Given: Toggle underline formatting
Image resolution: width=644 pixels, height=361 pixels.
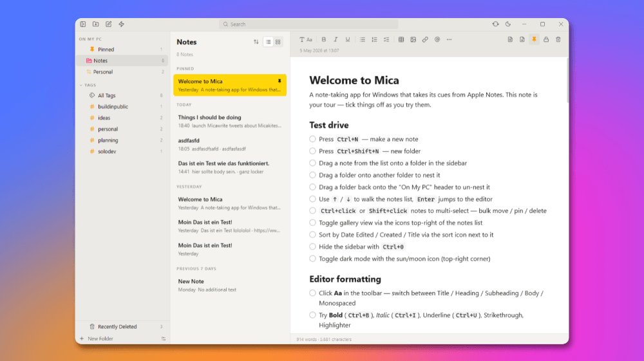Looking at the screenshot, I should click(348, 40).
